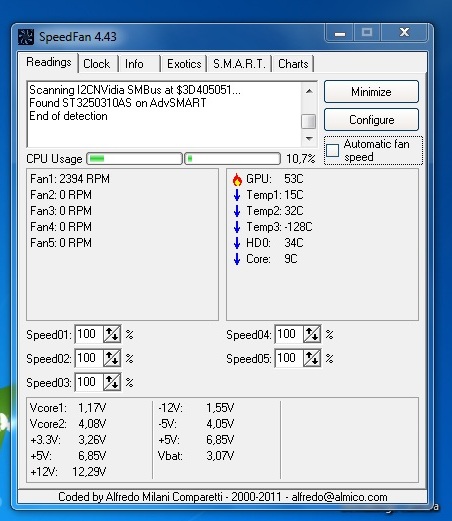Click the Core 9C temperature value

pos(290,259)
